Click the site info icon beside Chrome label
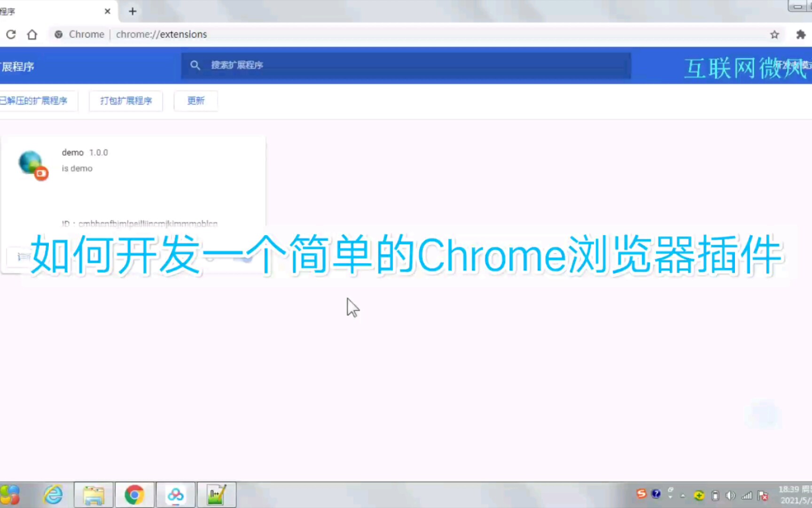The image size is (812, 508). click(59, 34)
